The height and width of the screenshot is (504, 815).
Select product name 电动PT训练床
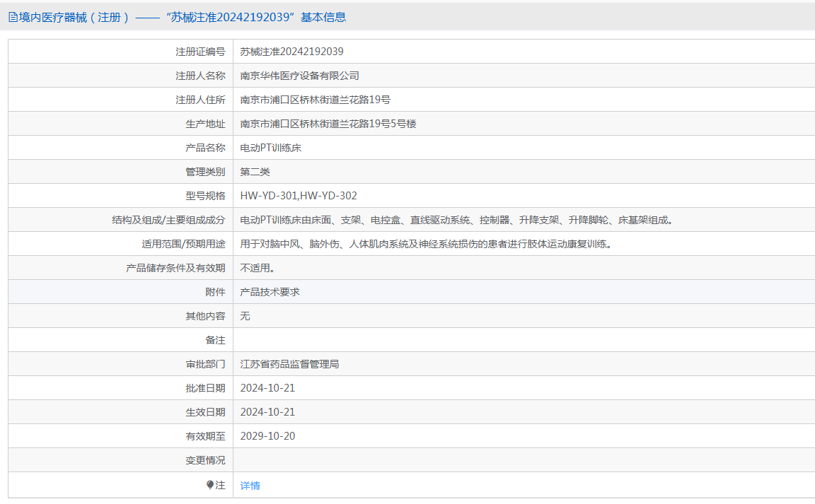click(x=270, y=148)
